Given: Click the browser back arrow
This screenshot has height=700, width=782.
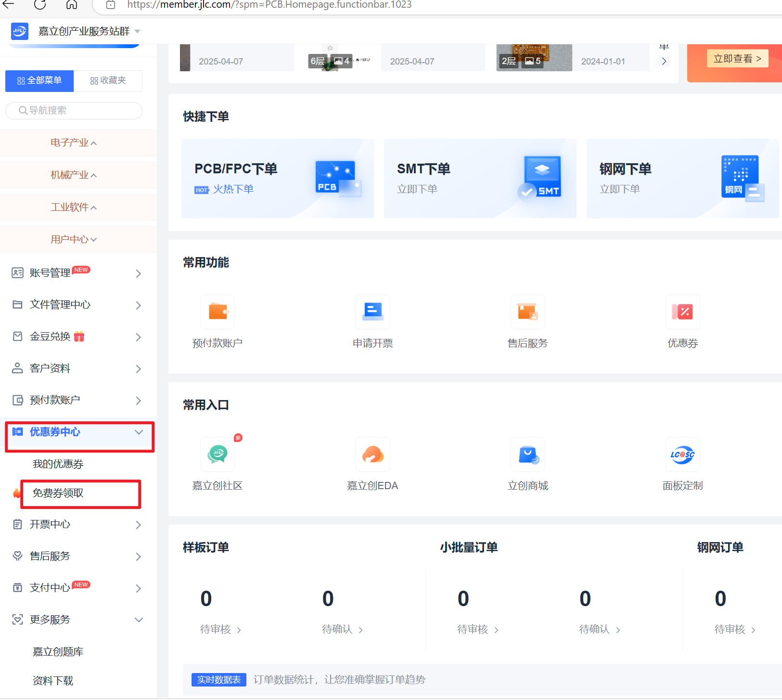Looking at the screenshot, I should tap(9, 5).
